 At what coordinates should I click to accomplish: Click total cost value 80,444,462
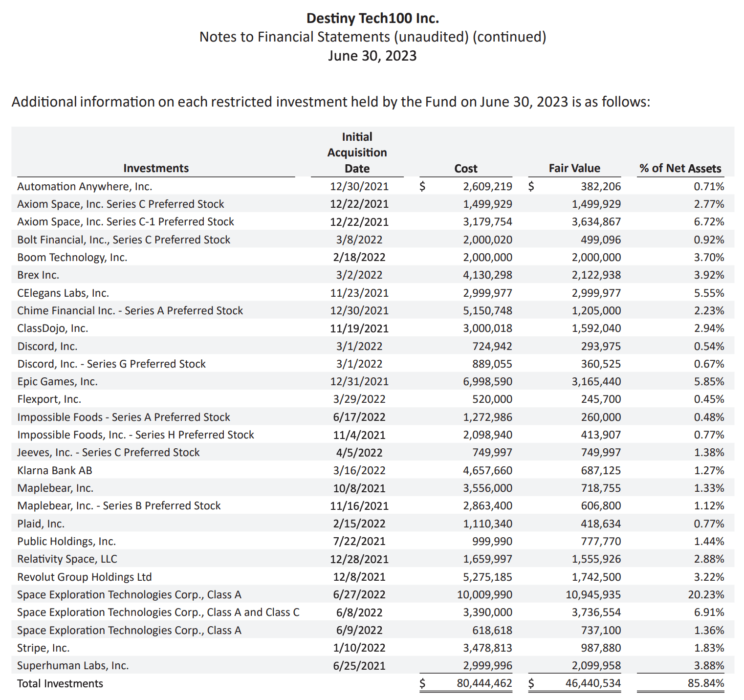coord(484,683)
